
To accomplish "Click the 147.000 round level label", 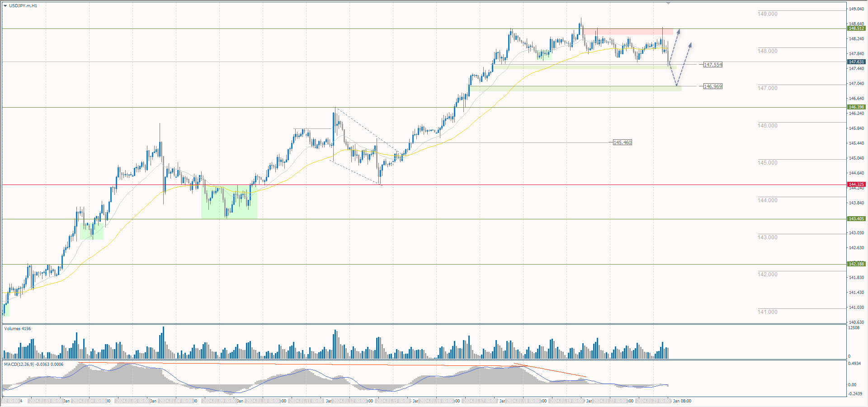I will pyautogui.click(x=768, y=88).
